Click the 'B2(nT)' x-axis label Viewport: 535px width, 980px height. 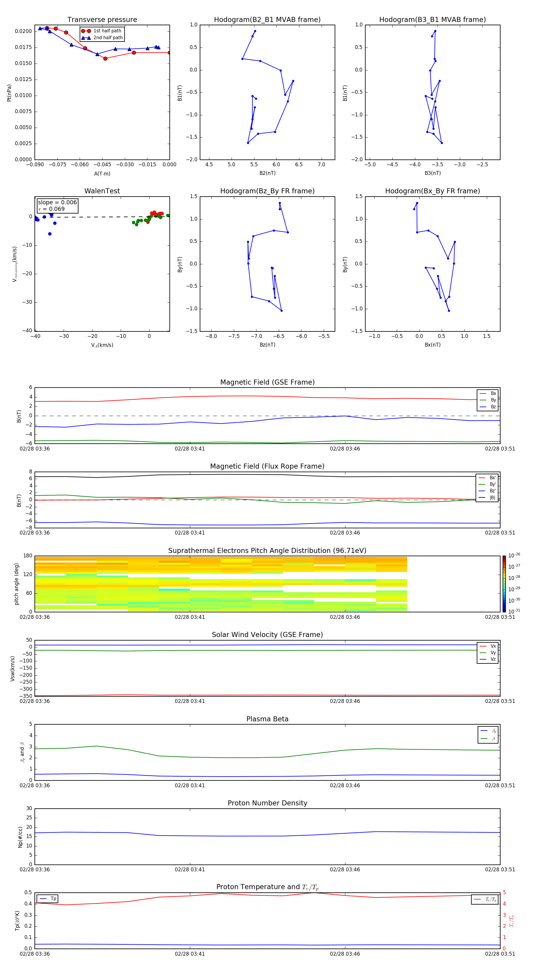[x=267, y=173]
